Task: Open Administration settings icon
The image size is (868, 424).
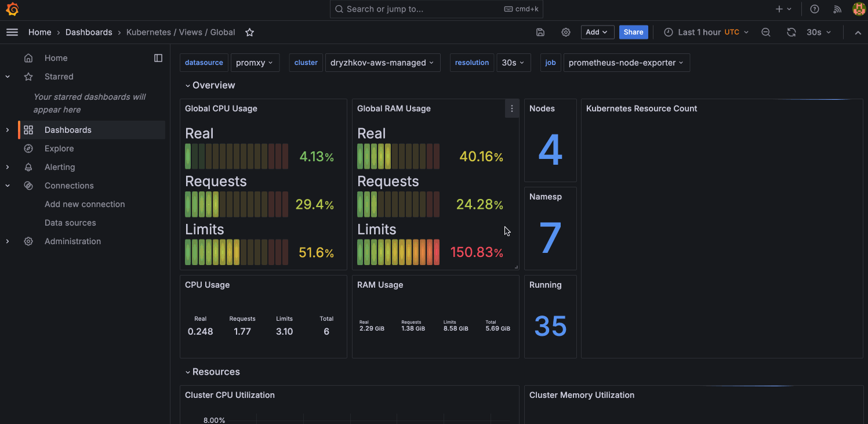Action: tap(28, 241)
